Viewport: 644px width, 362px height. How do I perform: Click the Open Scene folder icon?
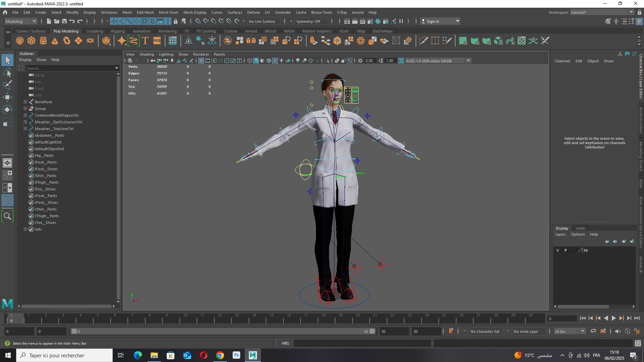pyautogui.click(x=57, y=21)
